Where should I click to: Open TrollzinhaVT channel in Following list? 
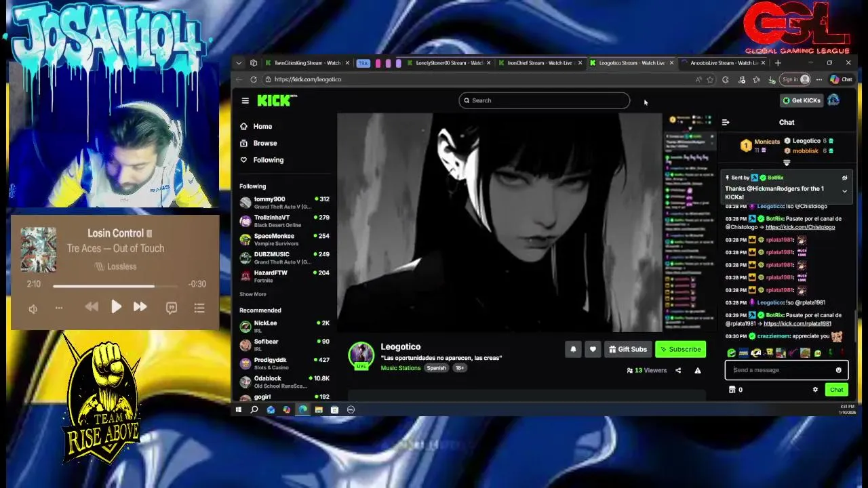[x=284, y=221]
